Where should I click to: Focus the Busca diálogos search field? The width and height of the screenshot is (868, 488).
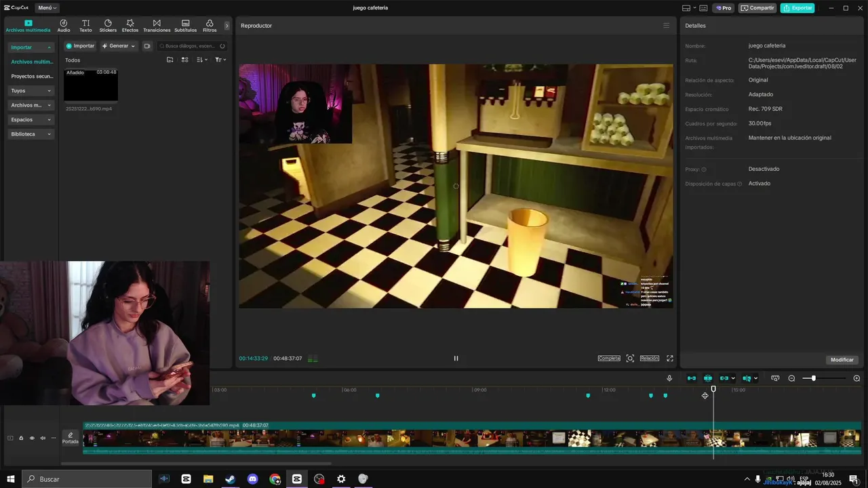click(192, 46)
